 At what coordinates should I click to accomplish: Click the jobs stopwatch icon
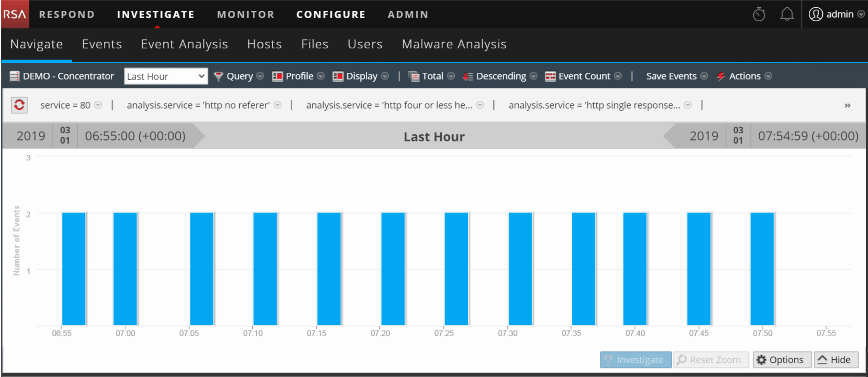pos(759,14)
